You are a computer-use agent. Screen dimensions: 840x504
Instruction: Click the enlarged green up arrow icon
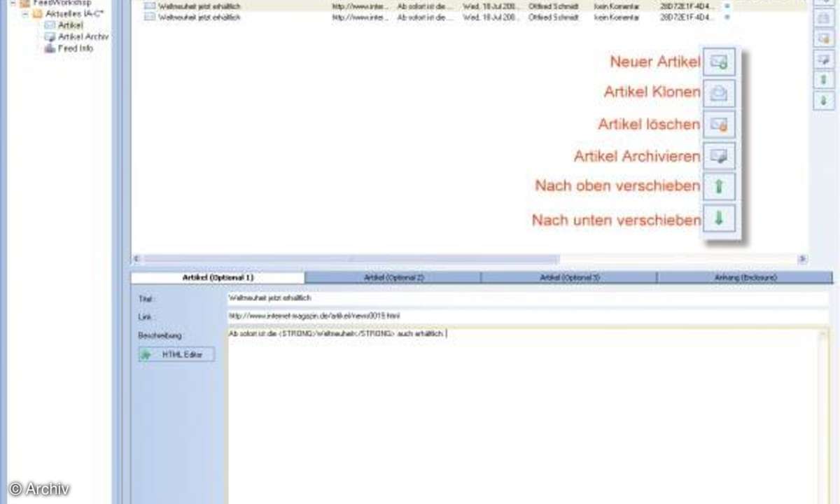coord(719,187)
